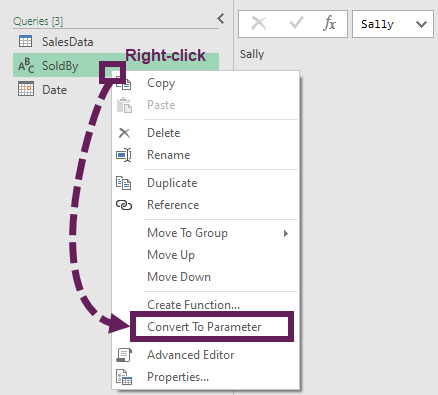The image size is (438, 395).
Task: Click the SalesData table icon
Action: click(26, 41)
